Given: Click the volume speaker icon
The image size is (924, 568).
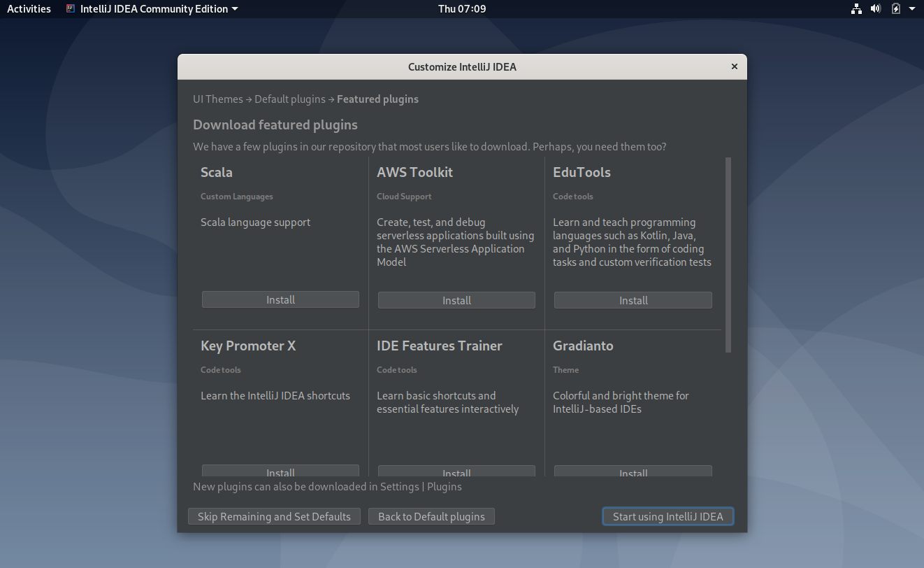Looking at the screenshot, I should (x=876, y=8).
